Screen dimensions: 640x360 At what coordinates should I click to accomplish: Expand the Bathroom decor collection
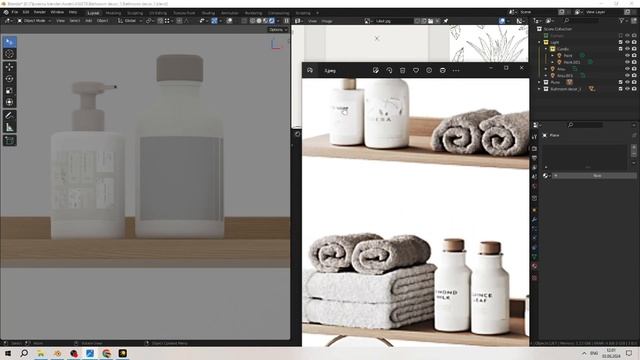click(x=540, y=89)
